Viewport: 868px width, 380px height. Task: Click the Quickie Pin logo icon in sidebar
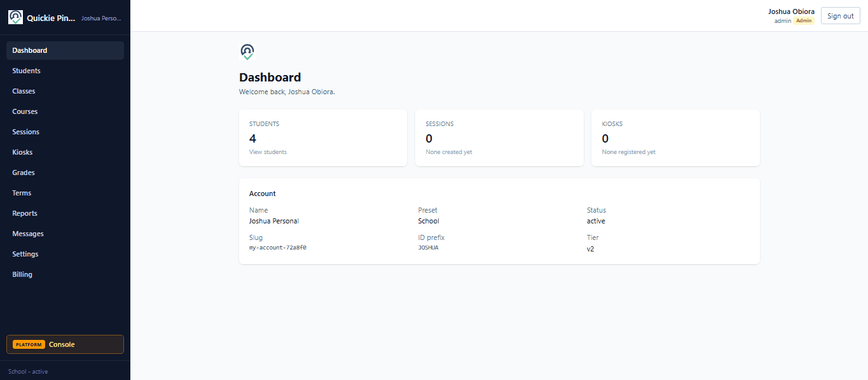coord(15,17)
